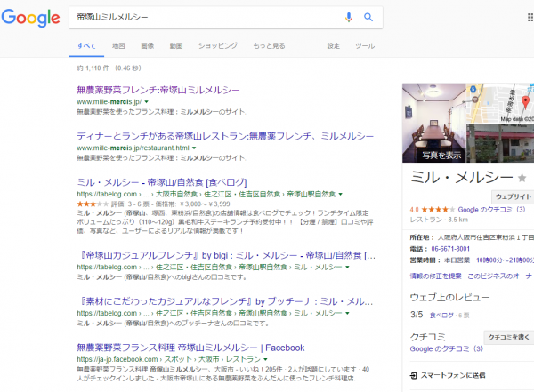
Task: Open the Google apps grid icon
Action: pyautogui.click(x=530, y=17)
